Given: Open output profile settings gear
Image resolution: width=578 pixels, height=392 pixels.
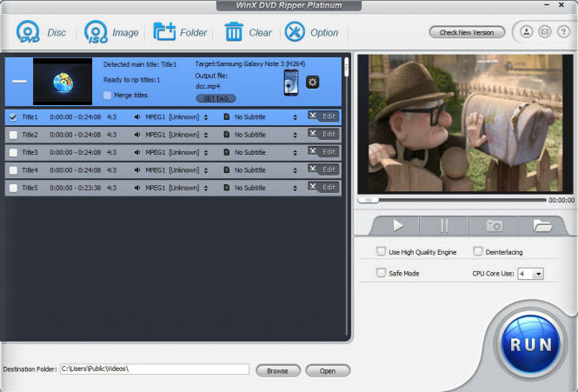Looking at the screenshot, I should tap(312, 82).
